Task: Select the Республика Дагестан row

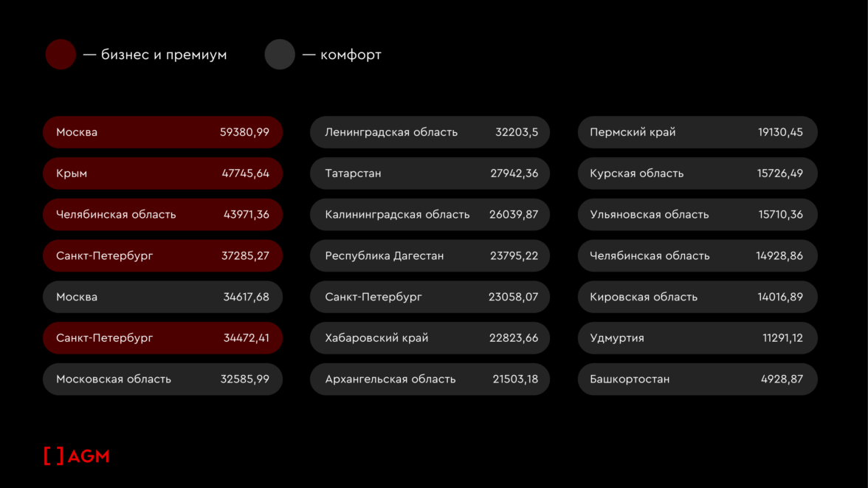Action: [x=430, y=256]
